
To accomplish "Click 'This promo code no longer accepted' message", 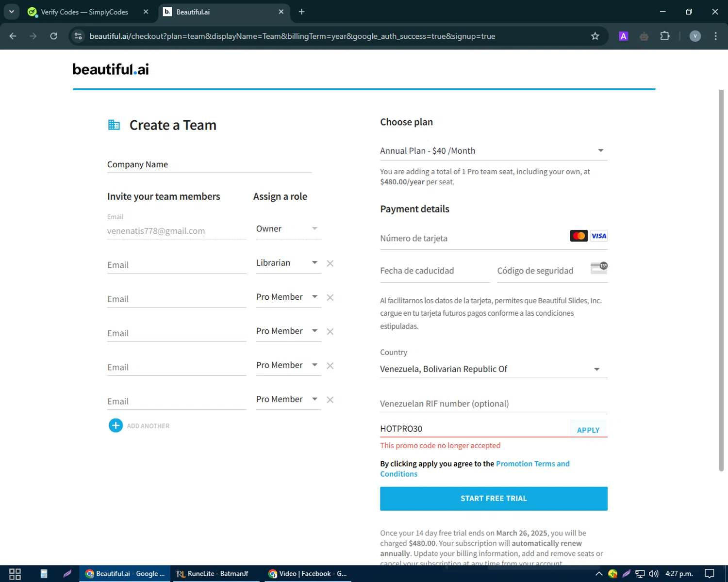I will [440, 445].
